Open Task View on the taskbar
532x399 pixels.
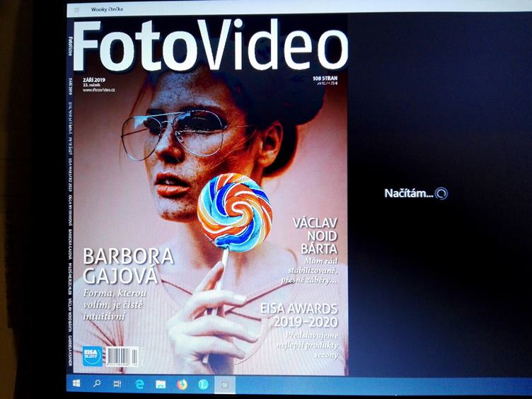coord(117,384)
